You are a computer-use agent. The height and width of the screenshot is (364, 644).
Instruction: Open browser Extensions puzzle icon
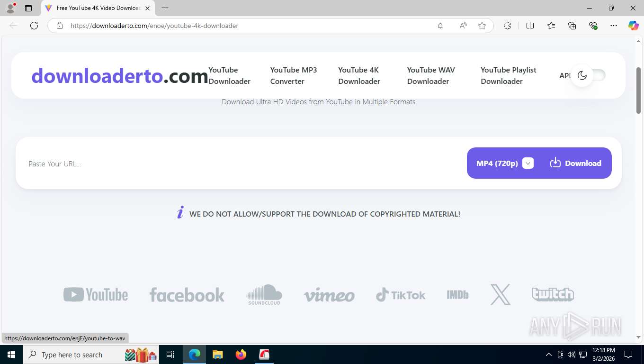click(x=507, y=26)
